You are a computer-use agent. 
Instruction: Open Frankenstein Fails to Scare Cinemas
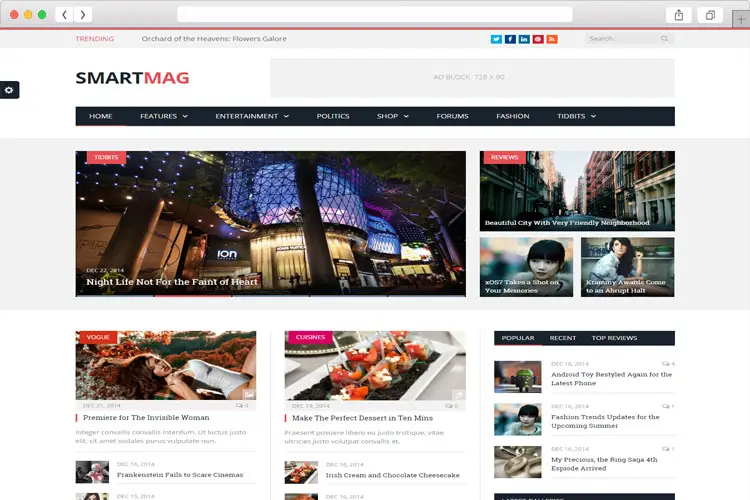click(180, 475)
